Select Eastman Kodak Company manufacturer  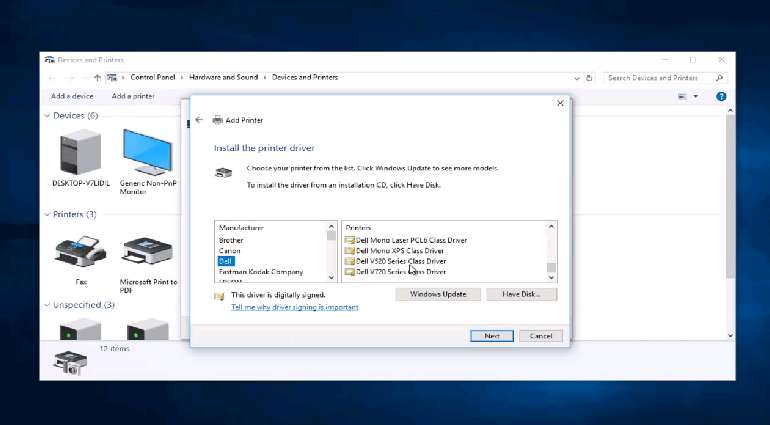pos(261,272)
